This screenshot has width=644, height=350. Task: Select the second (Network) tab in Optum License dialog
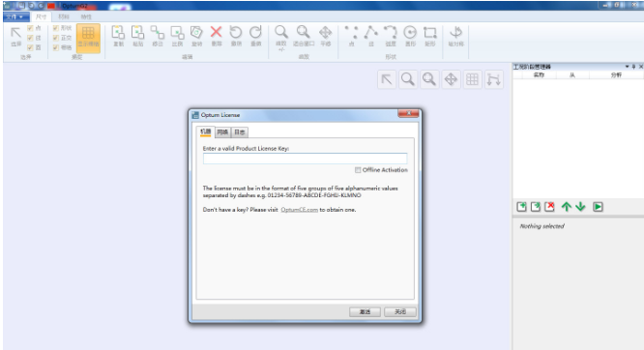[222, 132]
